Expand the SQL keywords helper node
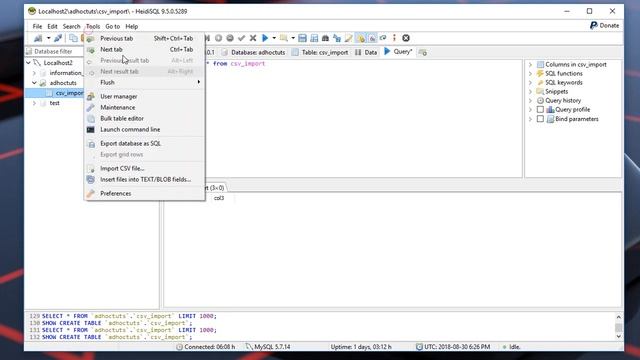The height and width of the screenshot is (360, 640). (530, 82)
